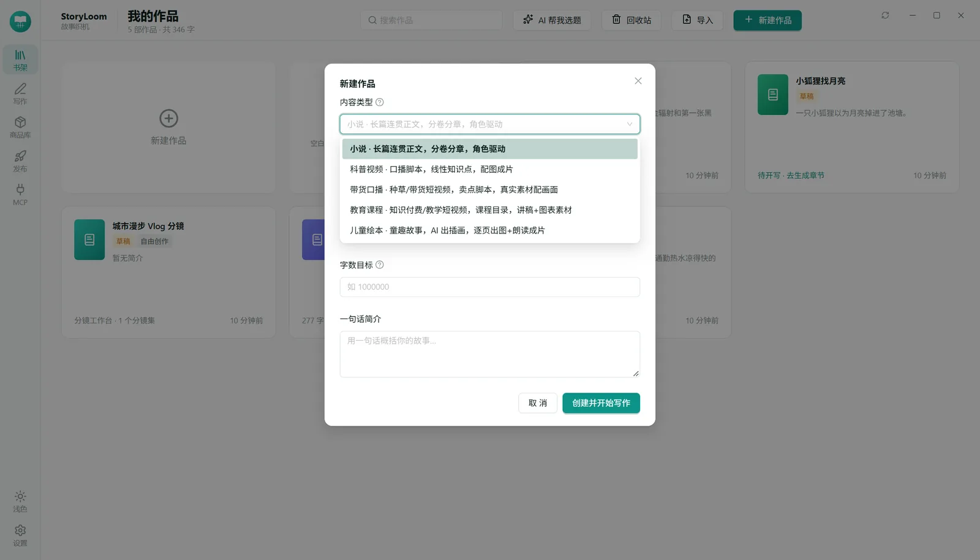Click the help icon beside 内容类型
This screenshot has width=980, height=560.
coord(380,102)
